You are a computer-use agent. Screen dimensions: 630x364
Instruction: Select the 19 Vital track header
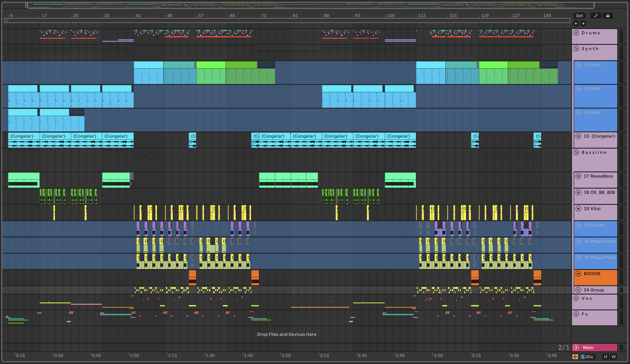[x=592, y=209]
